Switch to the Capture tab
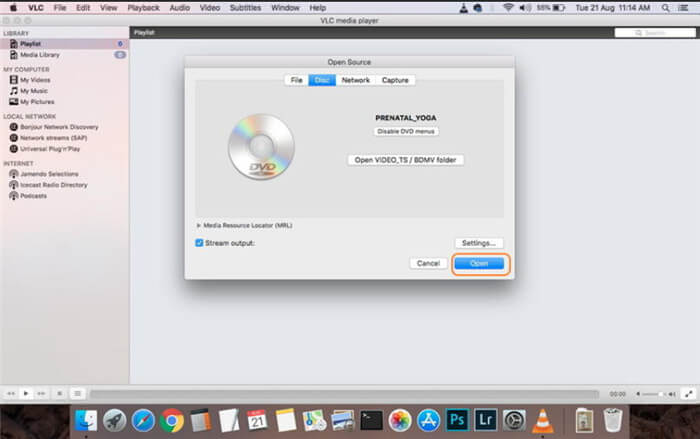The width and height of the screenshot is (700, 439). click(x=395, y=80)
